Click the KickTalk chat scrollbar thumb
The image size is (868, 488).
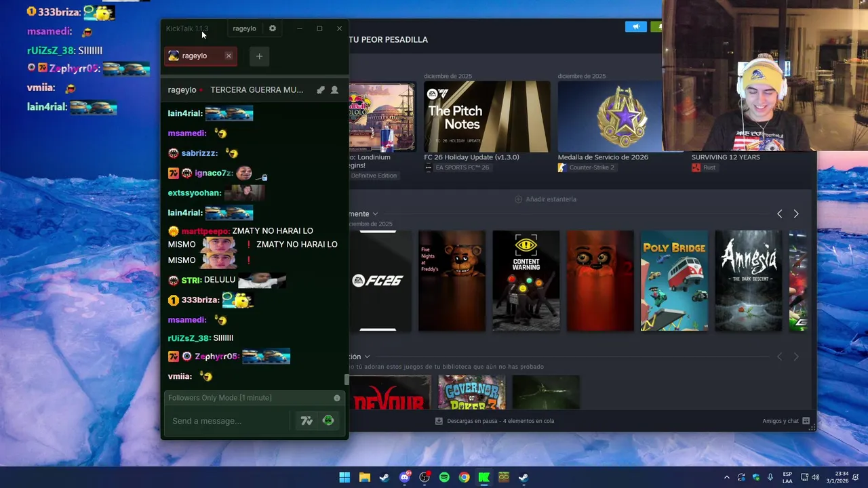[x=347, y=380]
